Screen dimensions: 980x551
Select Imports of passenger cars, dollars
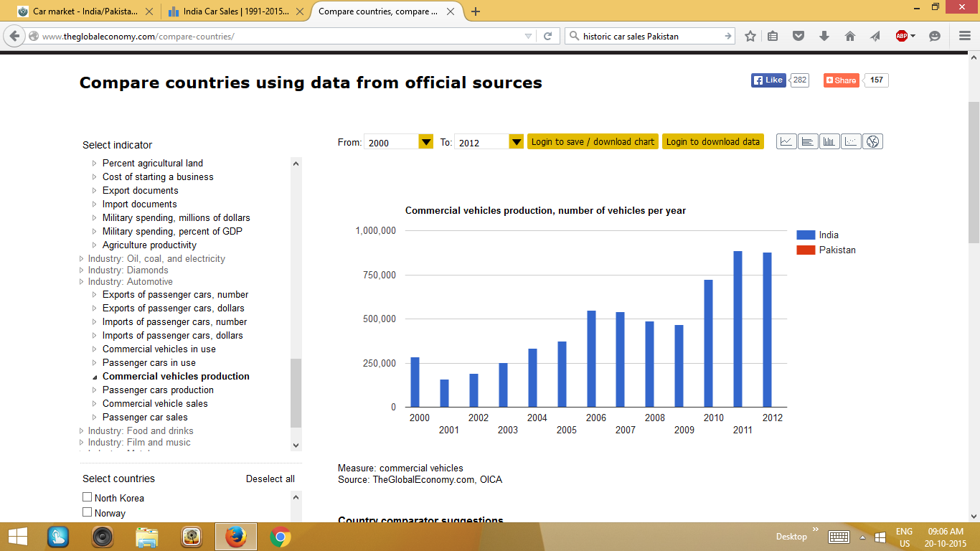point(173,335)
